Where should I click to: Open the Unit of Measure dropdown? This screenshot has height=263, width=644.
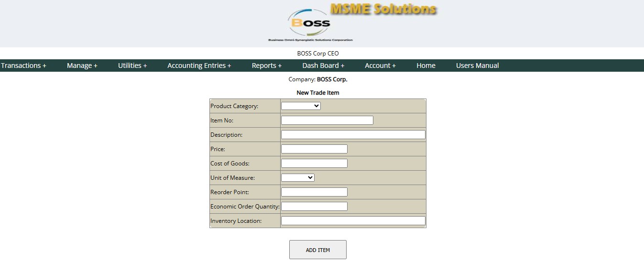point(298,177)
